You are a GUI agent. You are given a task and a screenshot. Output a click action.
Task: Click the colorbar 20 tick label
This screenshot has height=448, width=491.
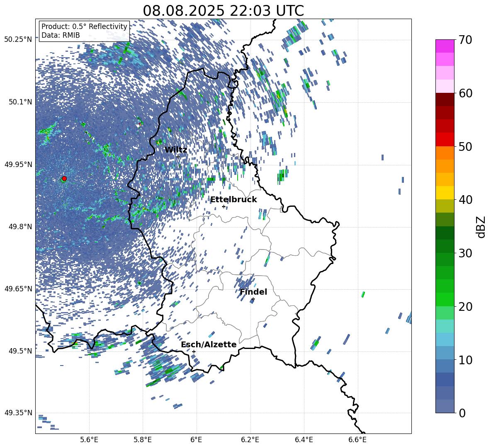click(465, 307)
